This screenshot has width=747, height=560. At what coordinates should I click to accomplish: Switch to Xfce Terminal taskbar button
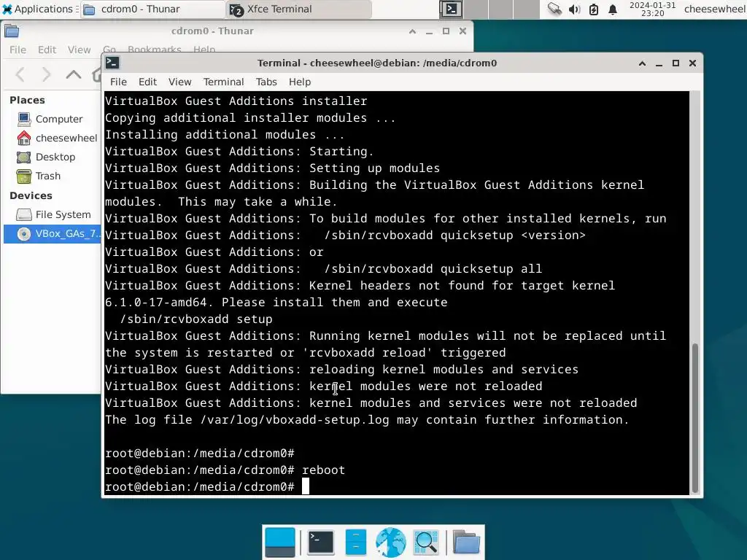pos(298,9)
